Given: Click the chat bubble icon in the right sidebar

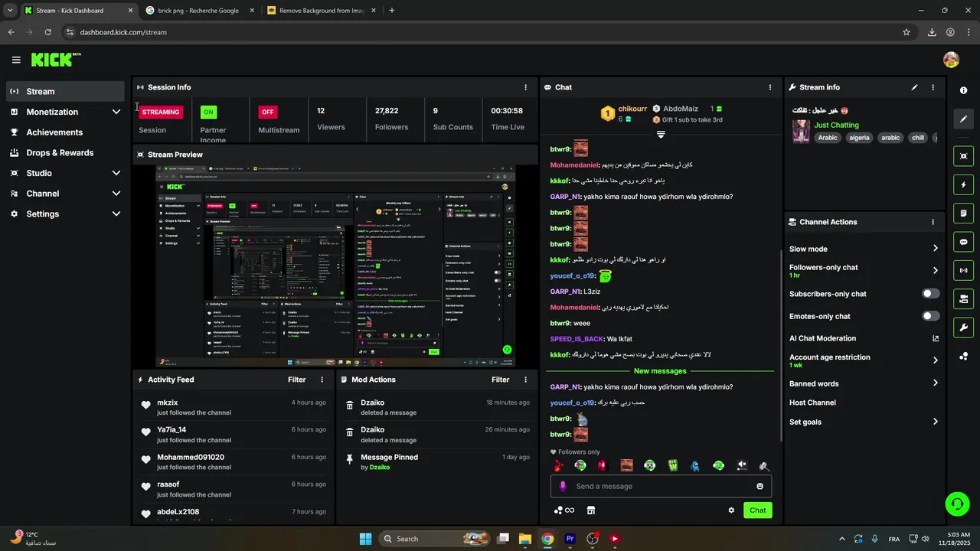Looking at the screenshot, I should 963,242.
